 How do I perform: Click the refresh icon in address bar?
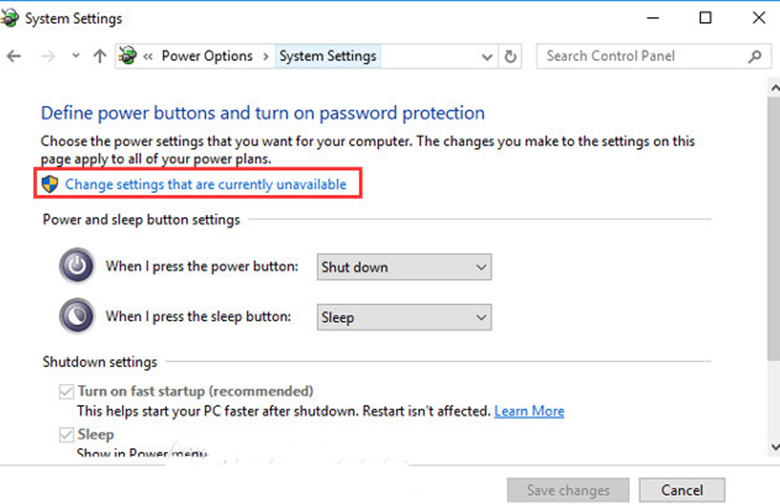coord(511,57)
